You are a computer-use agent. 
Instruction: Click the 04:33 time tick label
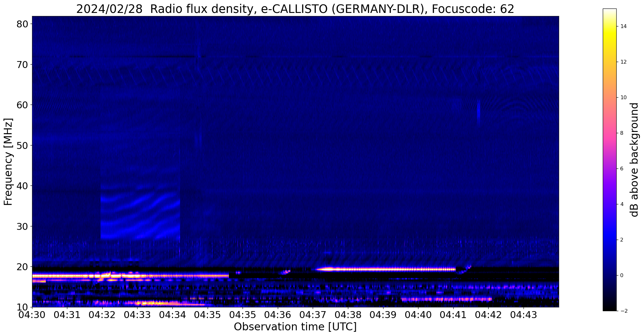pyautogui.click(x=137, y=315)
